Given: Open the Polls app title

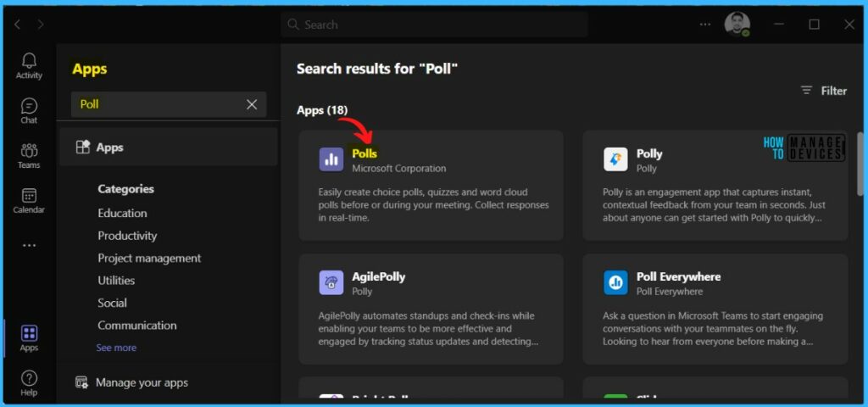Looking at the screenshot, I should click(x=364, y=153).
